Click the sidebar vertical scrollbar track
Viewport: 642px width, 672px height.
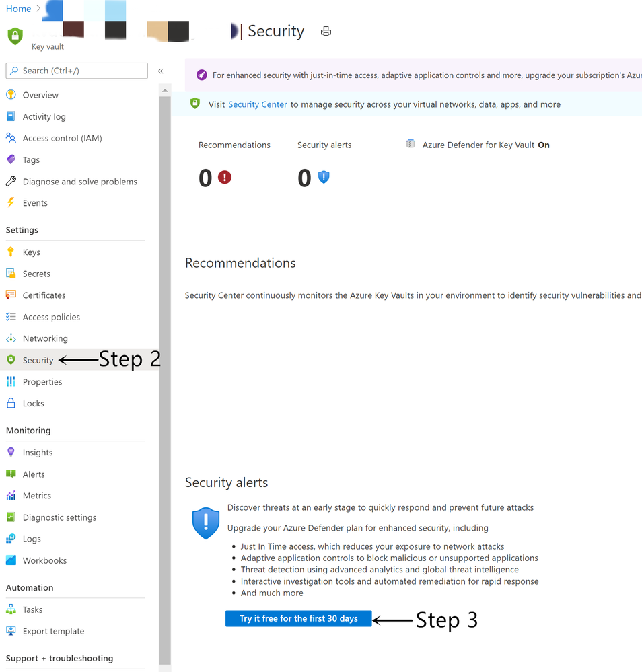165,379
